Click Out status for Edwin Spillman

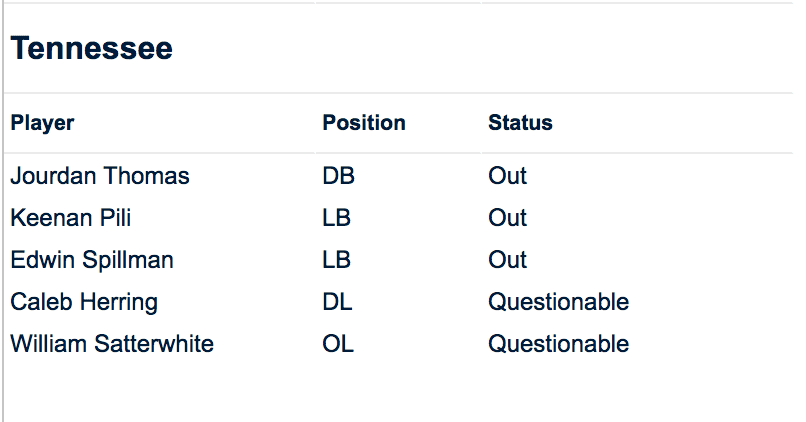pyautogui.click(x=507, y=261)
